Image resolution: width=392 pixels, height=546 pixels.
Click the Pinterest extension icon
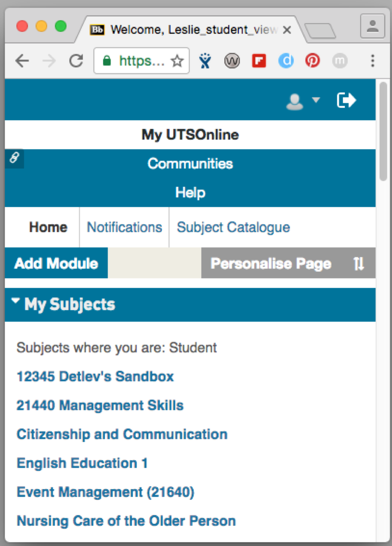(313, 61)
